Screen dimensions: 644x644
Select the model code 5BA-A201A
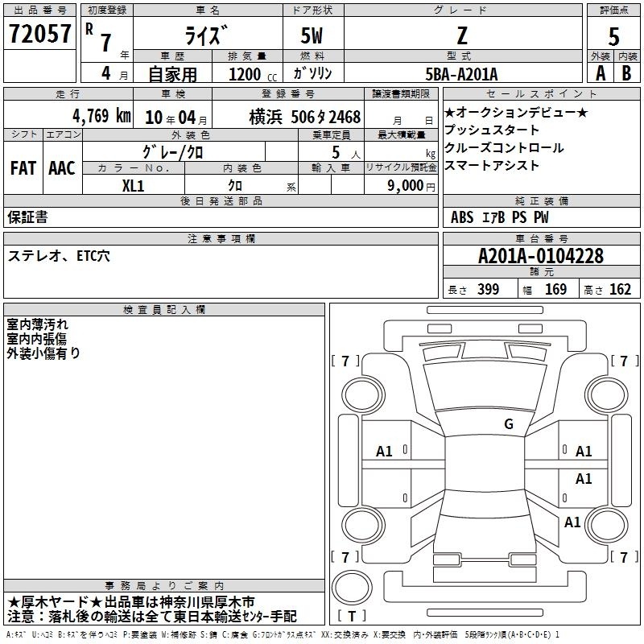click(x=461, y=73)
